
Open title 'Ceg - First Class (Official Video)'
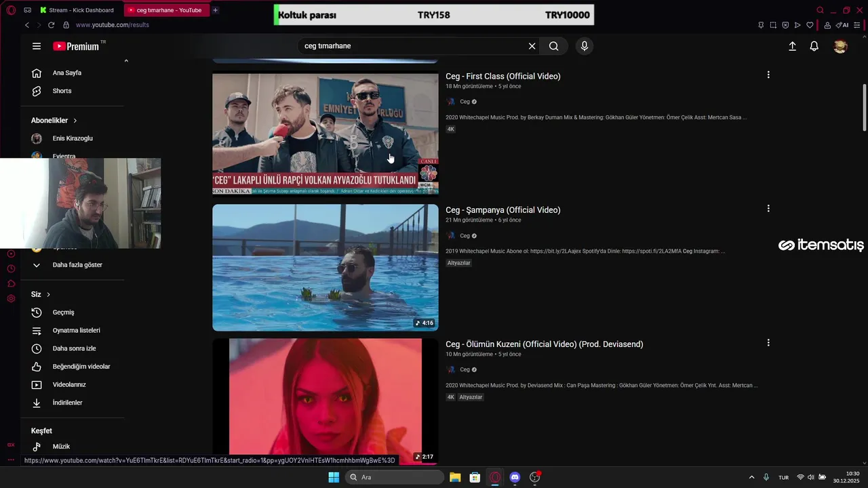point(503,76)
